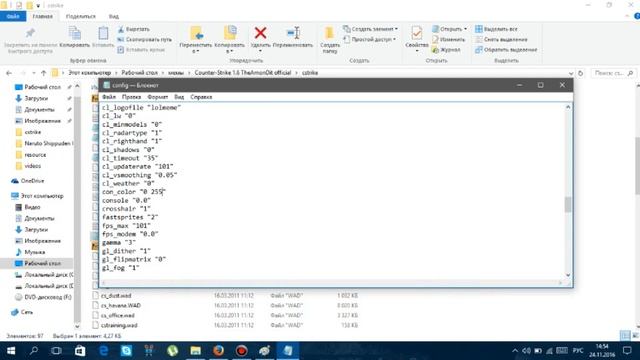
Task: Click the taskbar search magnifier
Action: click(x=34, y=351)
